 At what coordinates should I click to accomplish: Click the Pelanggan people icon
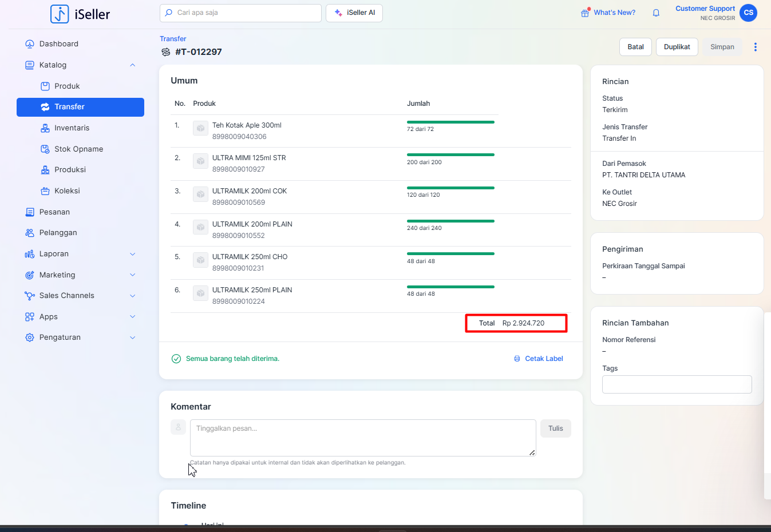(x=30, y=233)
